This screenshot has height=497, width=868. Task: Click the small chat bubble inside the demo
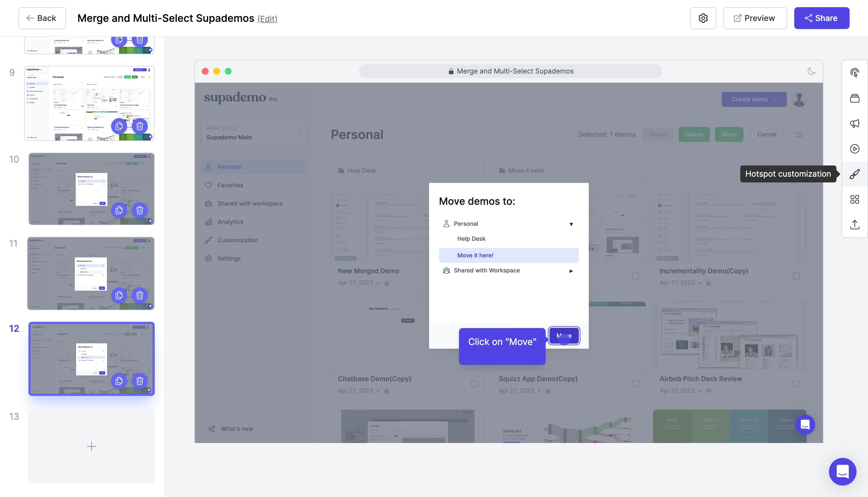point(805,425)
